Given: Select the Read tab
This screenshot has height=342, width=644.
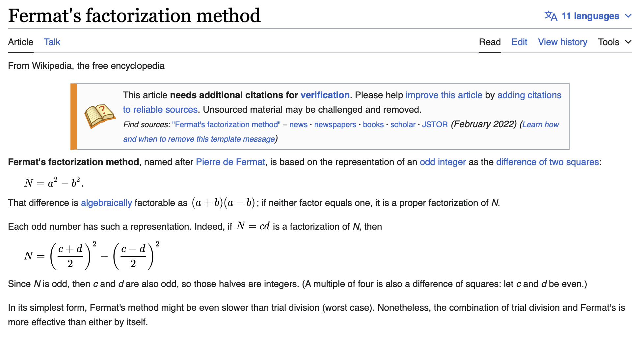Looking at the screenshot, I should (x=490, y=42).
